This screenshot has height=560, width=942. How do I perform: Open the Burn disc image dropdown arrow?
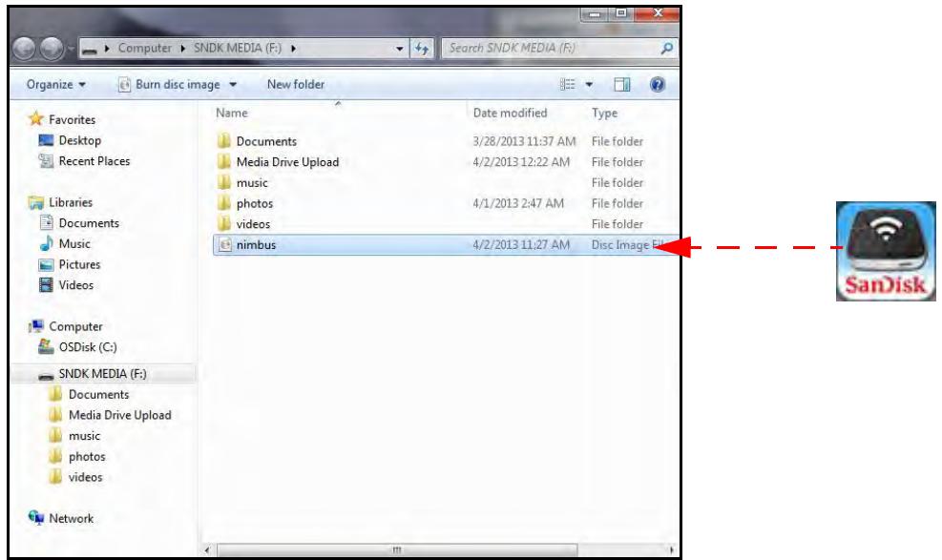233,85
